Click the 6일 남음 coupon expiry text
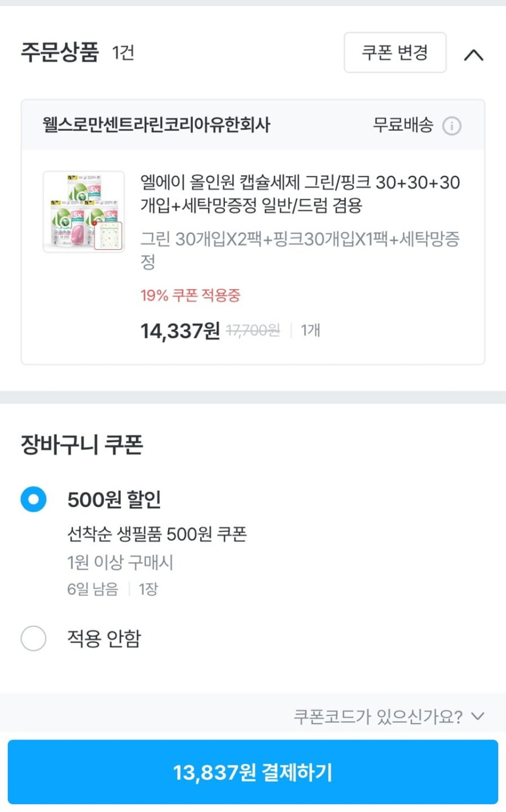 (93, 589)
